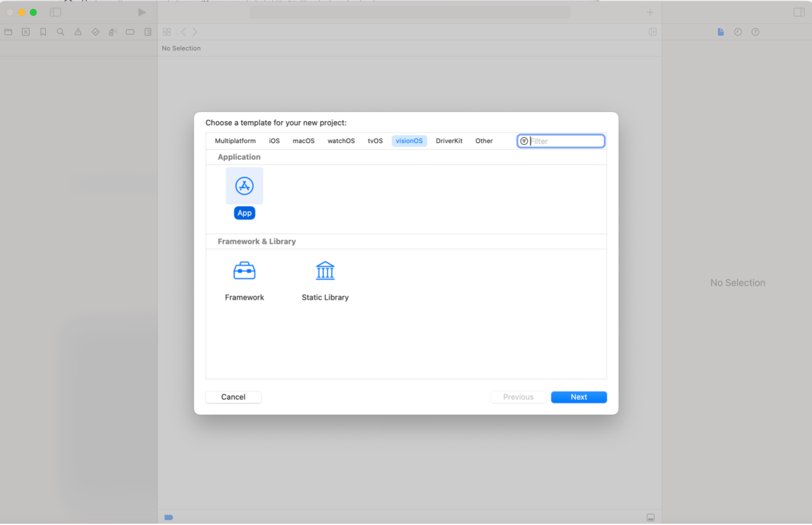Show the Report navigator list icon
Image resolution: width=812 pixels, height=525 pixels.
(x=148, y=32)
